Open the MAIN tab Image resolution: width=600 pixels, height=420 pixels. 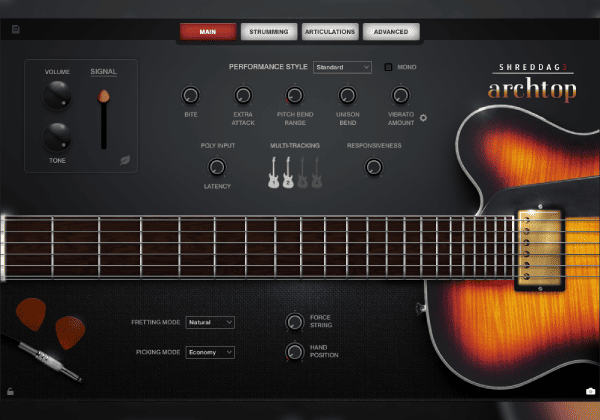[x=208, y=32]
